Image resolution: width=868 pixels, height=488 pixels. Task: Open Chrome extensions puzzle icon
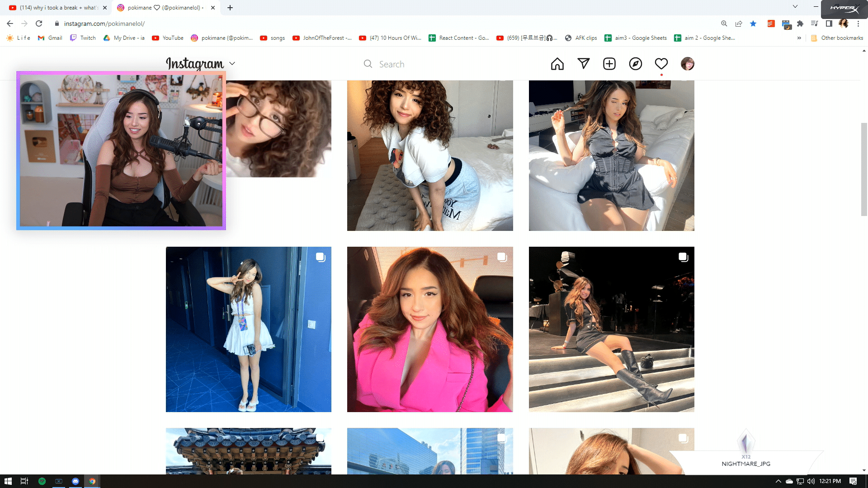pos(800,23)
